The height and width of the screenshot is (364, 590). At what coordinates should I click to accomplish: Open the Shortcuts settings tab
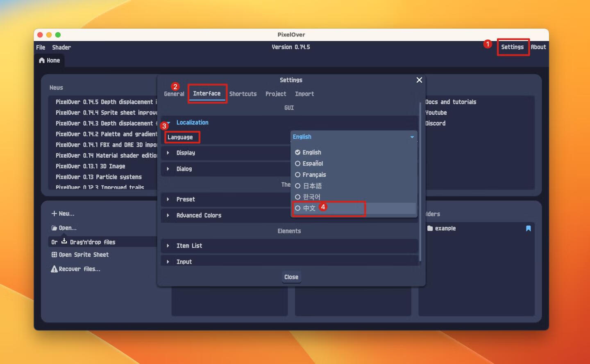(x=243, y=94)
